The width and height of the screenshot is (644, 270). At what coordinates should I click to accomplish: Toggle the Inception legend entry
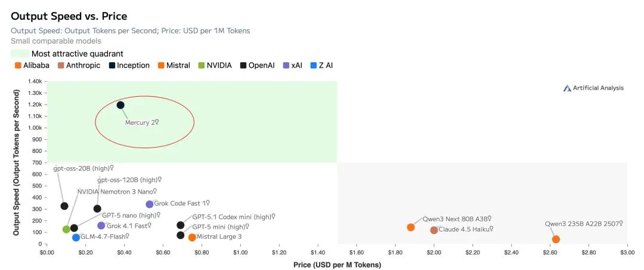coord(133,65)
